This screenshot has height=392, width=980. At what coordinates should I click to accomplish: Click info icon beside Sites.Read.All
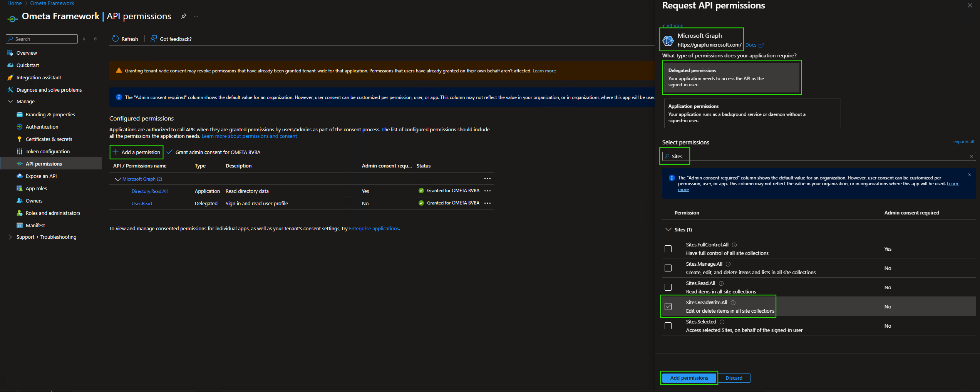(721, 283)
